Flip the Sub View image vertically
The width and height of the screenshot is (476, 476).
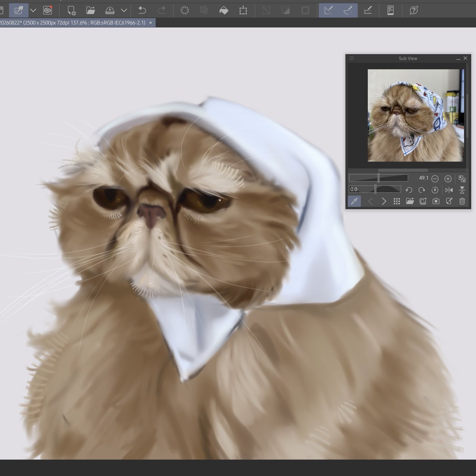click(x=462, y=190)
